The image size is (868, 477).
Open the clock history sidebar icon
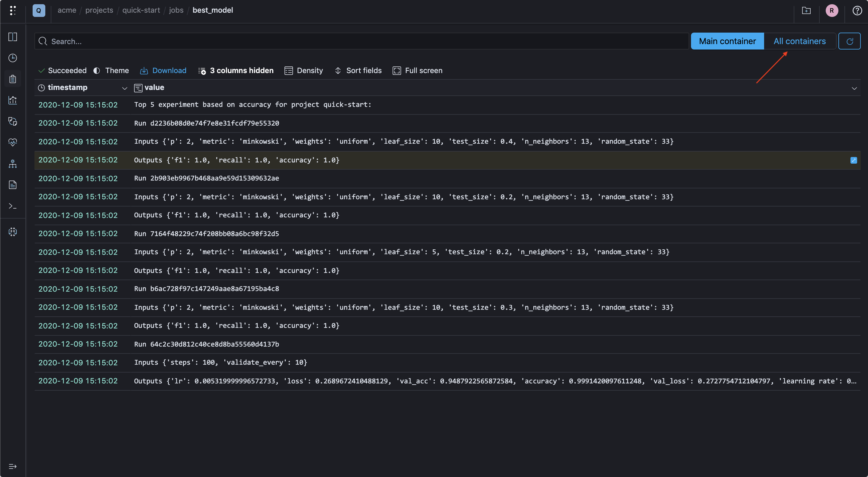(13, 58)
